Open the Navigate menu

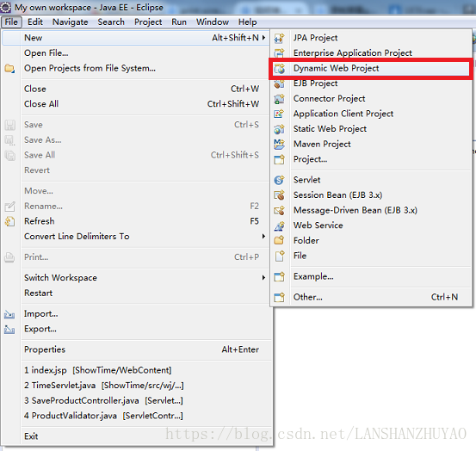pyautogui.click(x=70, y=22)
